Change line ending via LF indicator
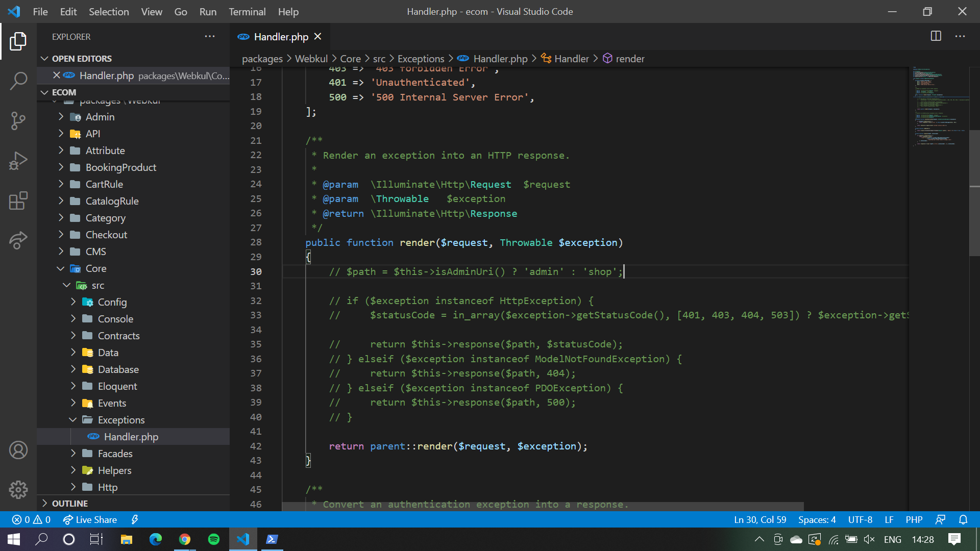The height and width of the screenshot is (551, 980). point(889,519)
